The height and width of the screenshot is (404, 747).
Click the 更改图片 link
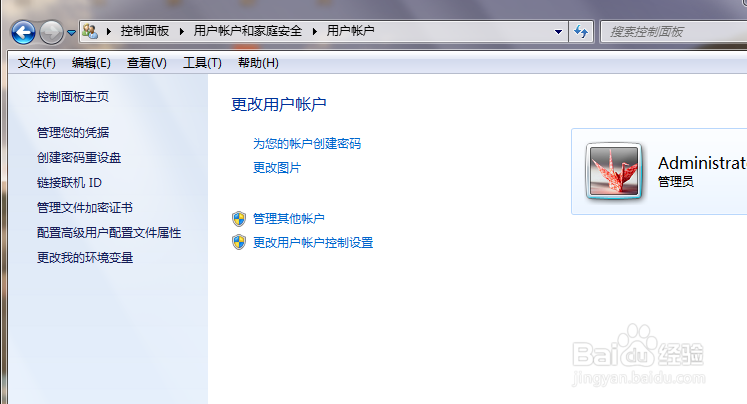click(277, 168)
